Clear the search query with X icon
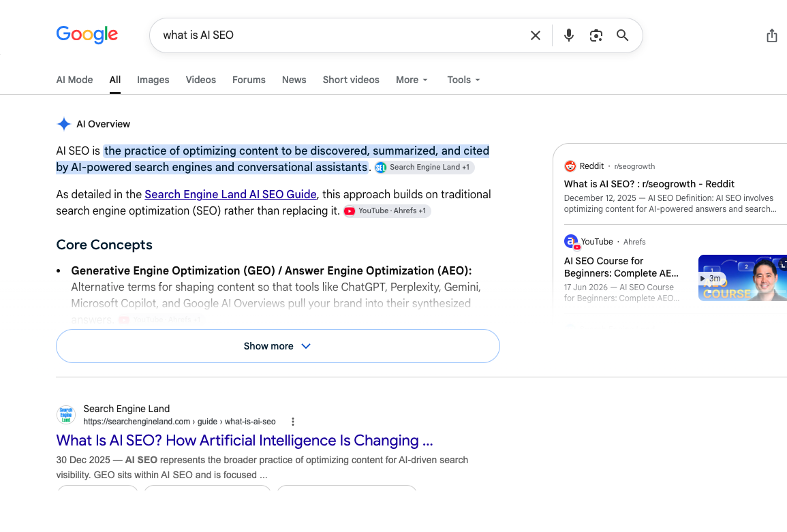This screenshot has width=787, height=532. [536, 35]
